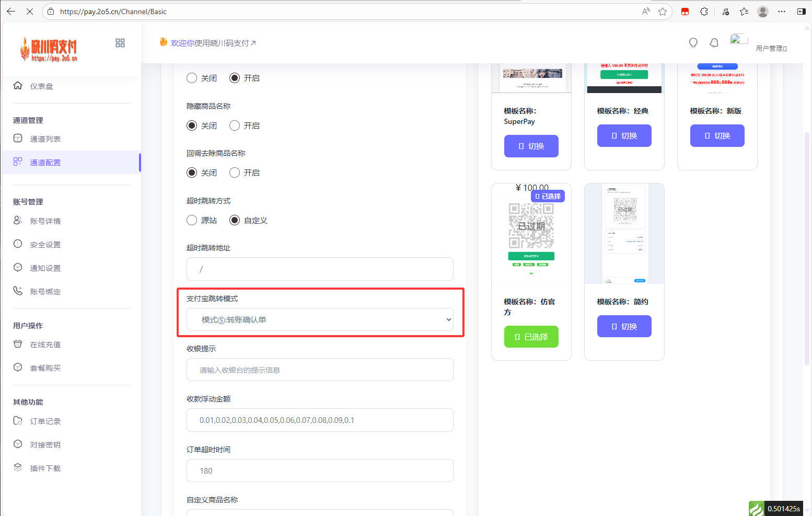Select 关闭 for 回调去除商品名称
This screenshot has height=516, width=812.
pyautogui.click(x=192, y=173)
